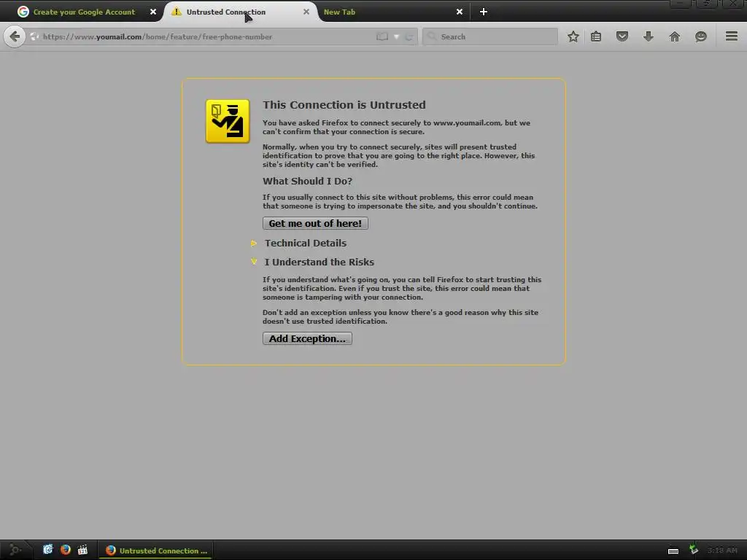This screenshot has height=560, width=747.
Task: Go to Firefox home page icon
Action: tap(675, 36)
